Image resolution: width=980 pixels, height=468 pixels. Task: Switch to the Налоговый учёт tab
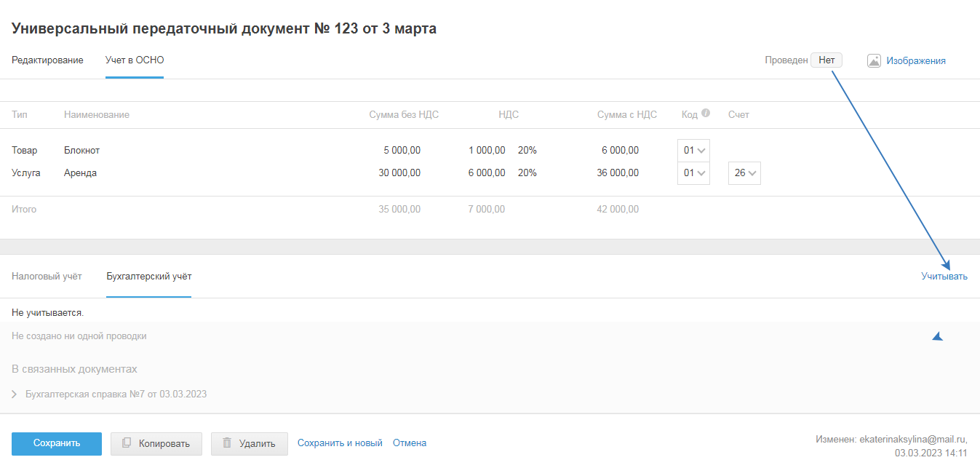pyautogui.click(x=47, y=277)
